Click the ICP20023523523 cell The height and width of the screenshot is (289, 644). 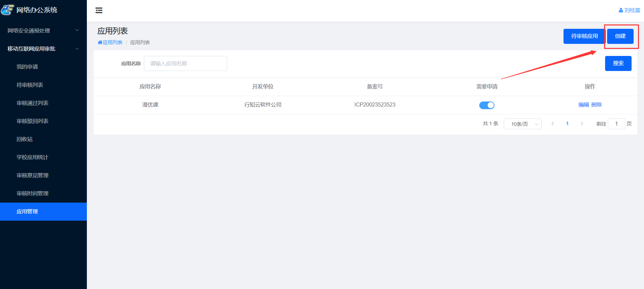(x=375, y=105)
